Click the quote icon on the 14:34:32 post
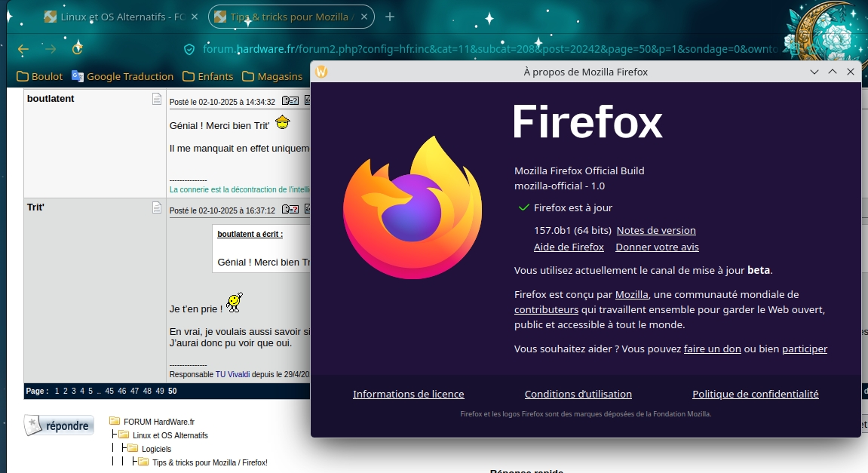Viewport: 868px width, 473px height. [x=290, y=101]
